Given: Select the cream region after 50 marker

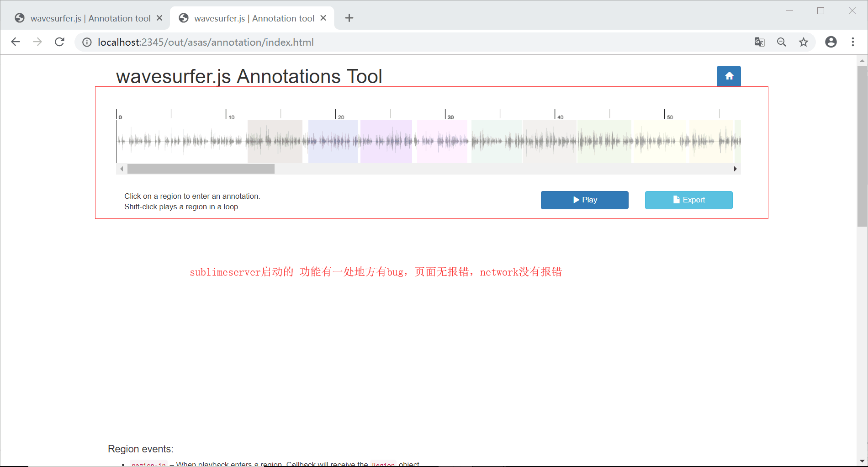Looking at the screenshot, I should [712, 141].
